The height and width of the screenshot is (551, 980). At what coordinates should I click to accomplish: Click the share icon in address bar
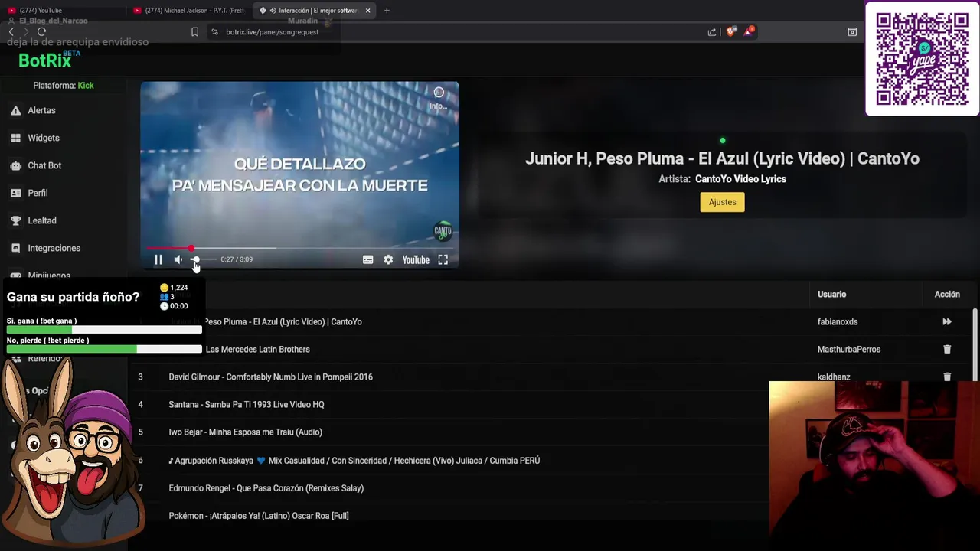tap(712, 32)
